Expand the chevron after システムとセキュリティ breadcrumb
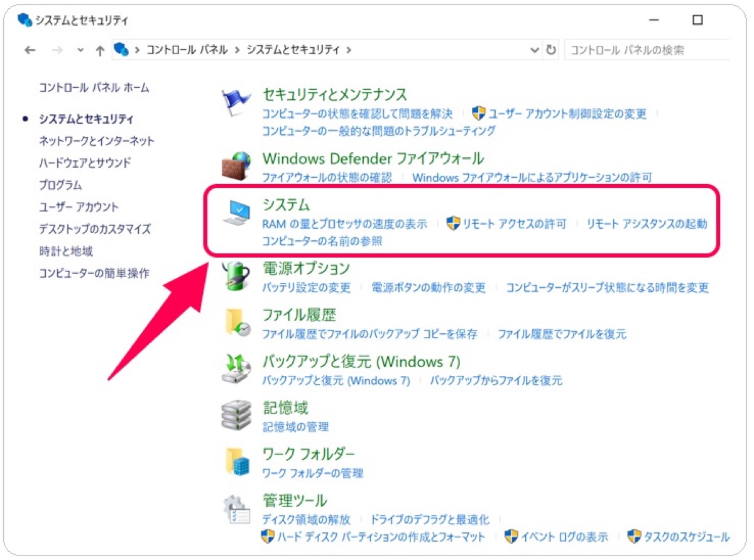The height and width of the screenshot is (560, 754). (349, 50)
